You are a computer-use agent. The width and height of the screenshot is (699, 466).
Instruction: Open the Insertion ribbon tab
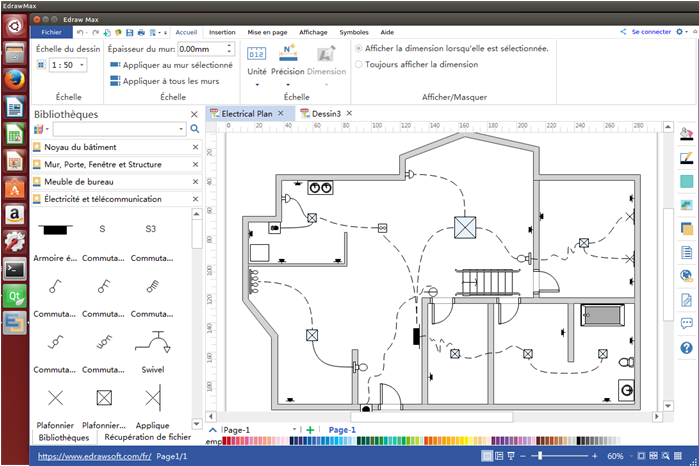point(222,32)
